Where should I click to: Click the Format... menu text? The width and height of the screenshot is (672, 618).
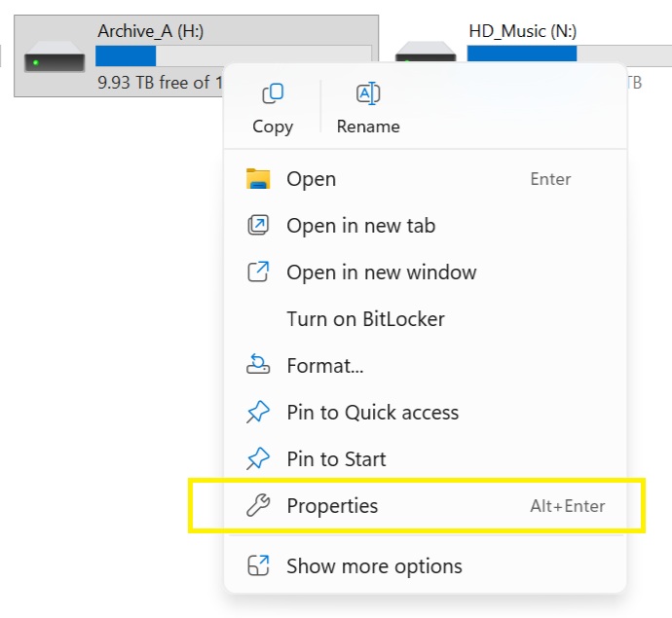pyautogui.click(x=324, y=366)
